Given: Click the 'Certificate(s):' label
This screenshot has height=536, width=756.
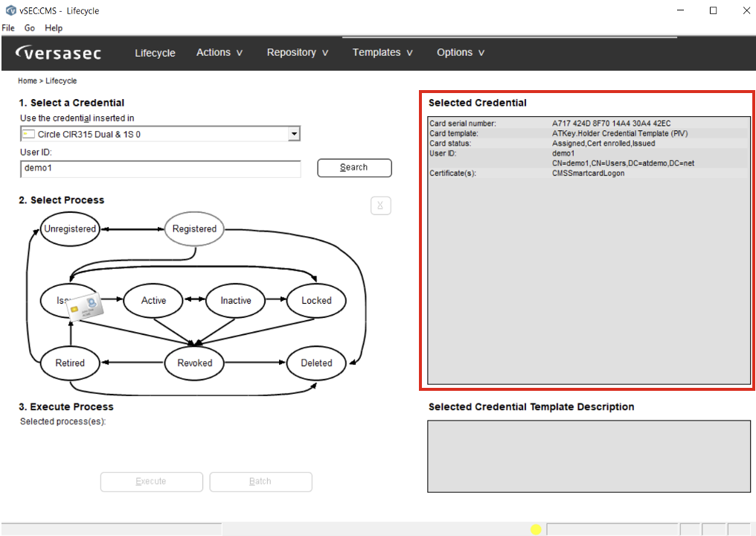Looking at the screenshot, I should [452, 173].
